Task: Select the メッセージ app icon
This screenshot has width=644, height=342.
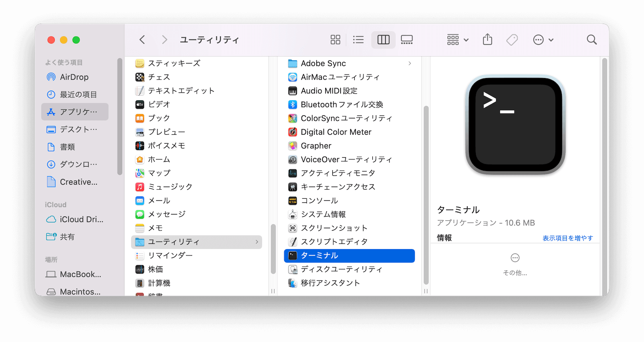Action: pos(140,214)
